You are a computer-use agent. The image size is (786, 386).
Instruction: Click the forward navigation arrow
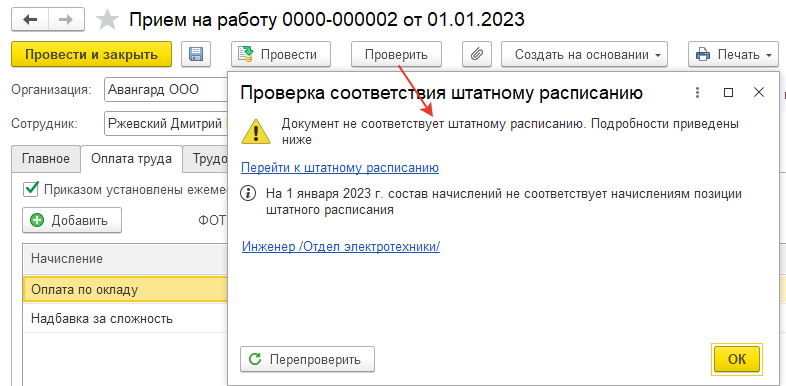coord(66,20)
